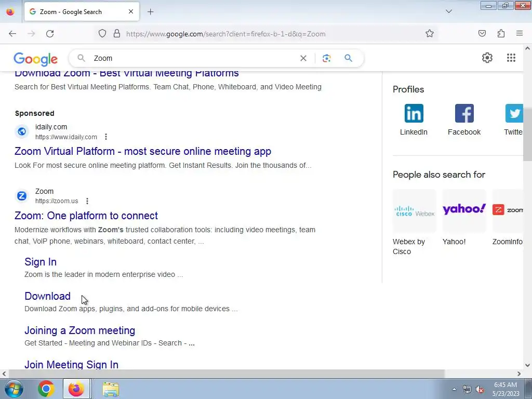This screenshot has height=399, width=532.
Task: Open the Firefox extensions puzzle icon
Action: [x=501, y=34]
